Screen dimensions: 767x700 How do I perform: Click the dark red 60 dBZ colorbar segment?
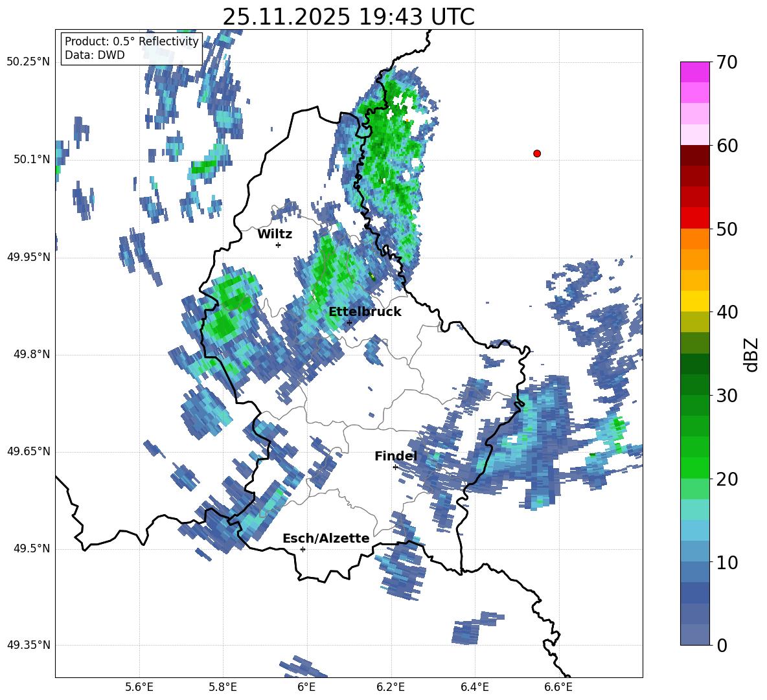coord(694,155)
